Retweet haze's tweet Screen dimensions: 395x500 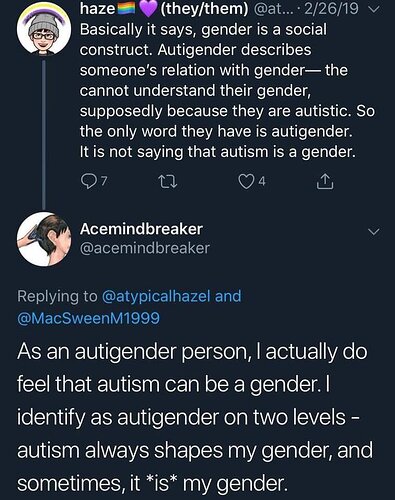pyautogui.click(x=167, y=182)
